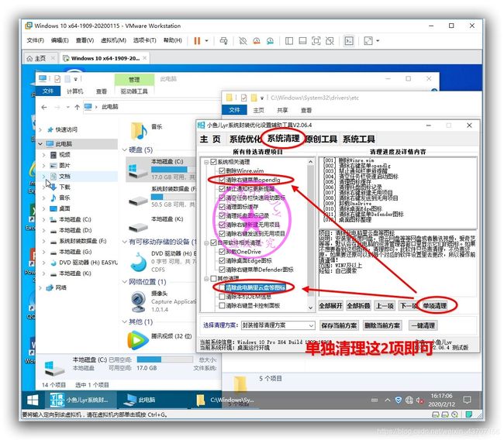Open C:\Windows\Sy... folder from the taskbar

(x=226, y=400)
